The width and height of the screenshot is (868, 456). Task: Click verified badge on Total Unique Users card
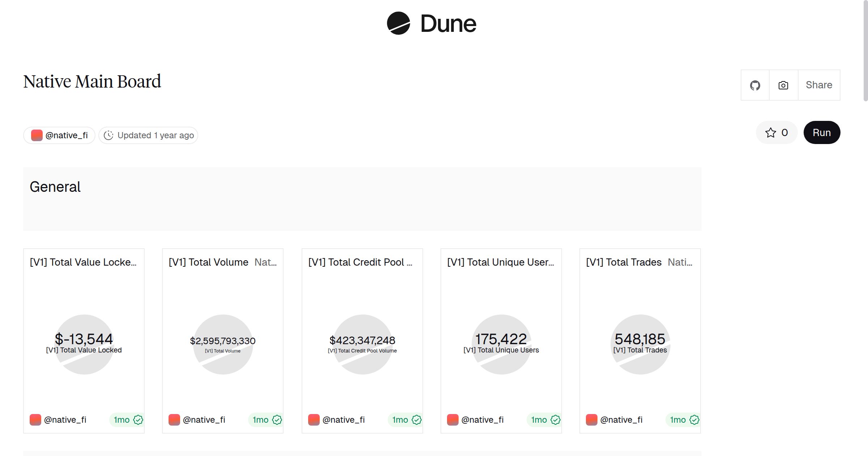pos(555,420)
